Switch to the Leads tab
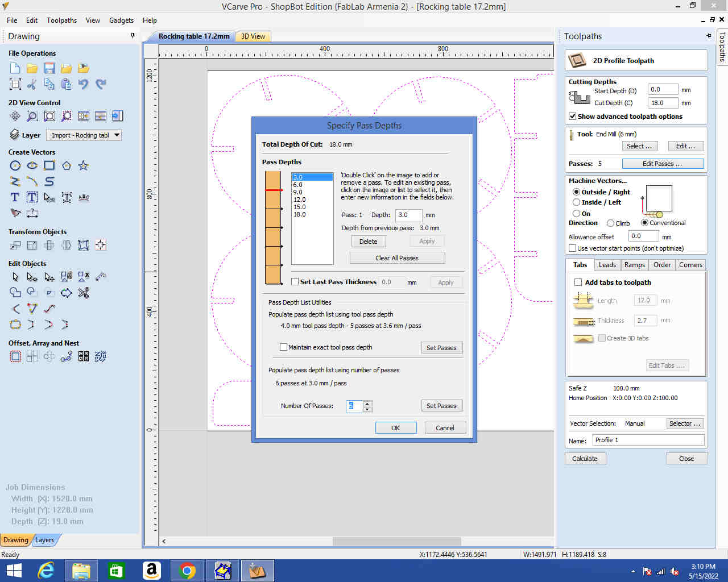Viewport: 728px width, 582px height. coord(607,265)
